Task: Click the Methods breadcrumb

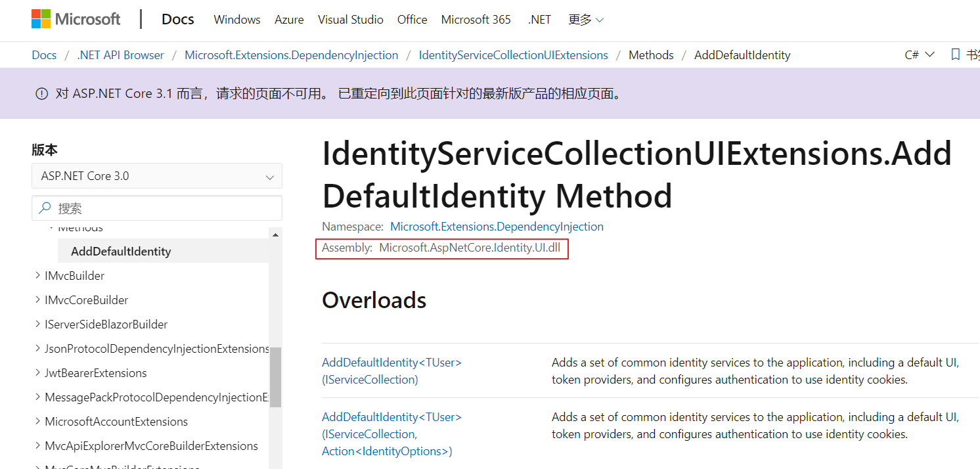Action: pos(651,55)
